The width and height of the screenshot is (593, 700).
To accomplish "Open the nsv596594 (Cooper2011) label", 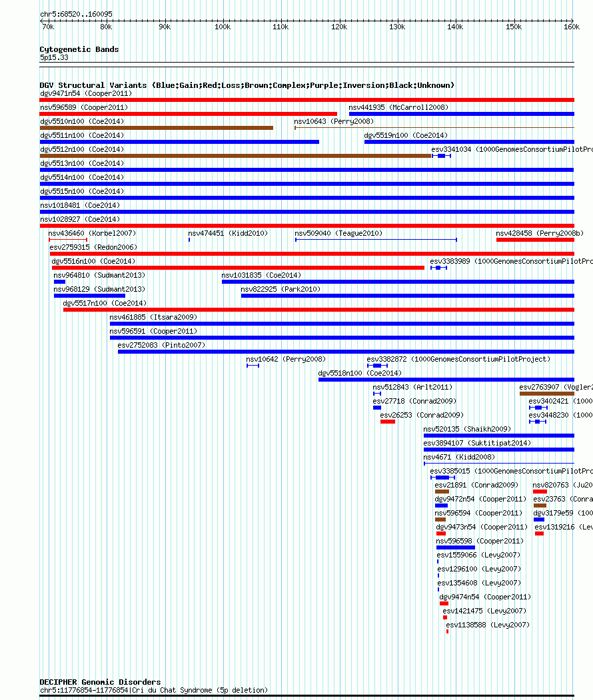I will point(478,512).
